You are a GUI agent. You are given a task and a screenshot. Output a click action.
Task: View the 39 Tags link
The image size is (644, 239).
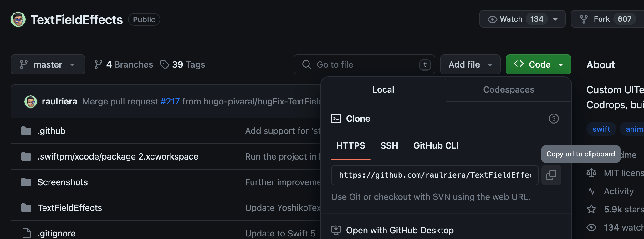point(182,64)
